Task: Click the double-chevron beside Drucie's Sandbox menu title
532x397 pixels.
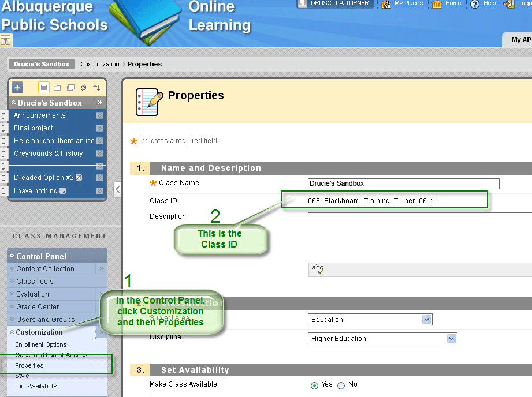Action: click(x=100, y=102)
